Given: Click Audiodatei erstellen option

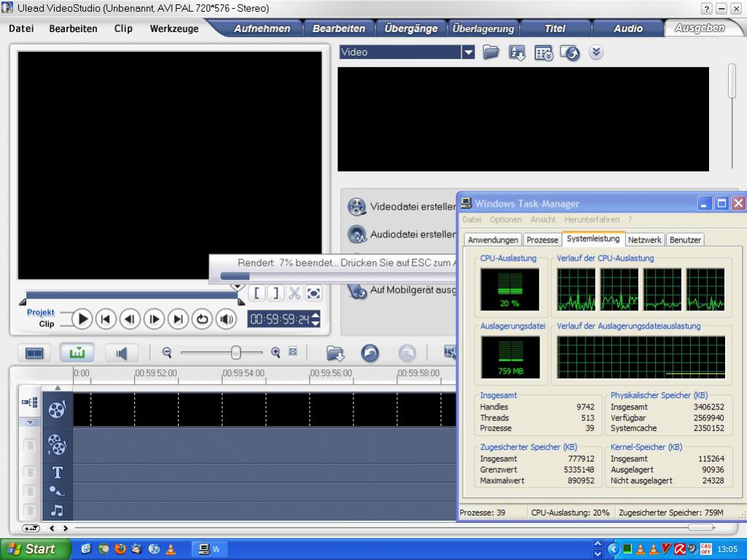Looking at the screenshot, I should click(402, 234).
